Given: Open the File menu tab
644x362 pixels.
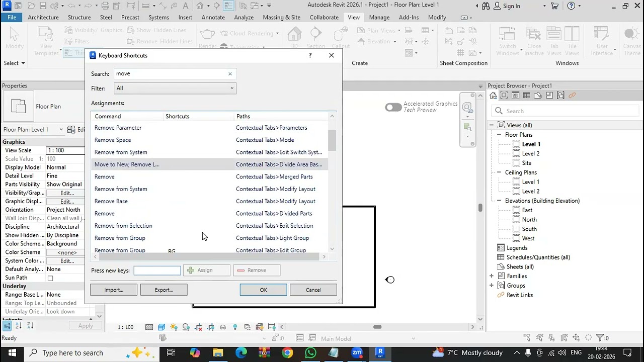Looking at the screenshot, I should [x=12, y=17].
